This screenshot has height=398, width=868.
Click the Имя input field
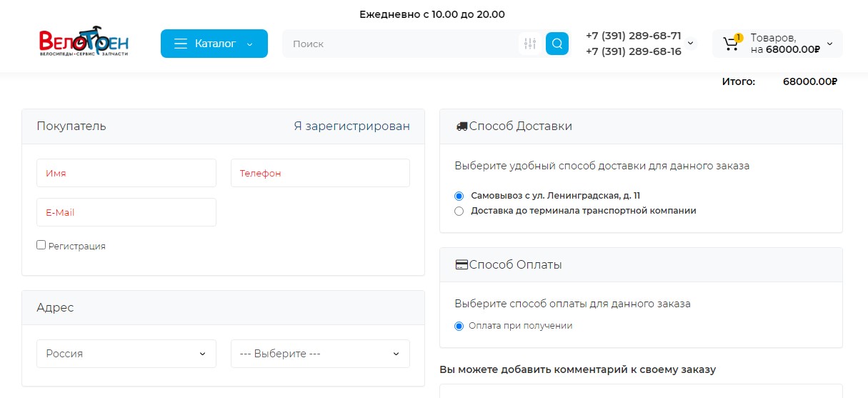click(126, 173)
